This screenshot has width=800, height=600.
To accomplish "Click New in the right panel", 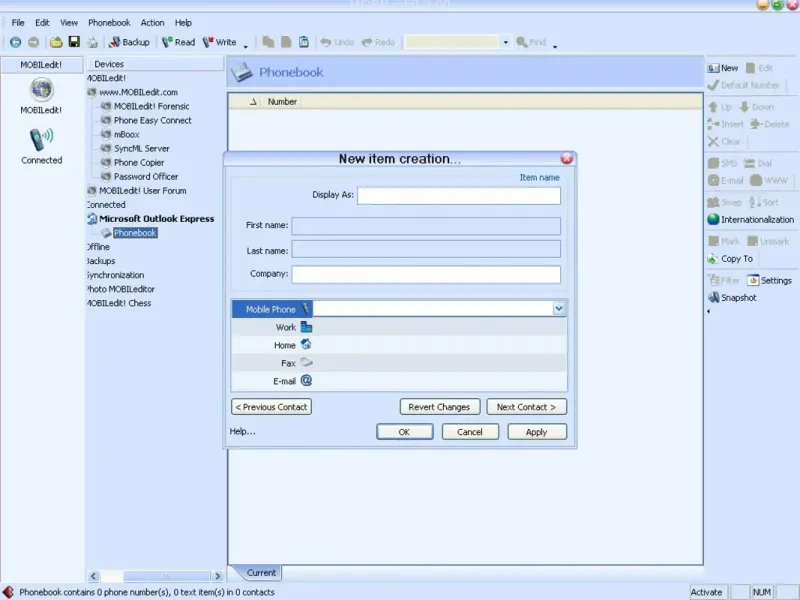I will (723, 68).
